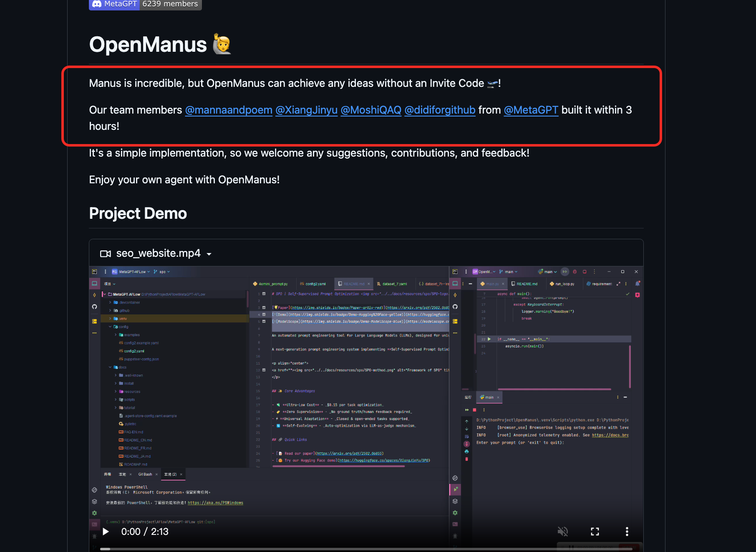Viewport: 756px width, 552px height.
Task: Open the @didiforgithub profile link
Action: tap(440, 110)
